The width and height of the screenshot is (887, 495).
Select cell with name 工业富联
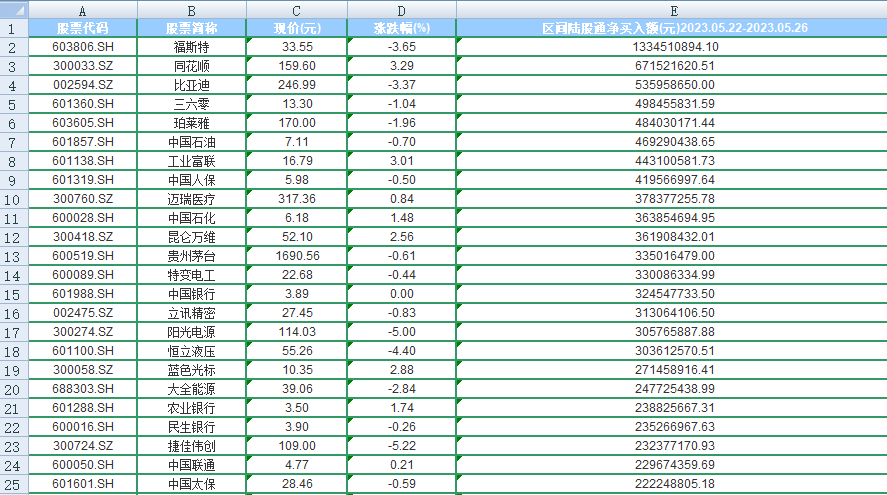192,161
